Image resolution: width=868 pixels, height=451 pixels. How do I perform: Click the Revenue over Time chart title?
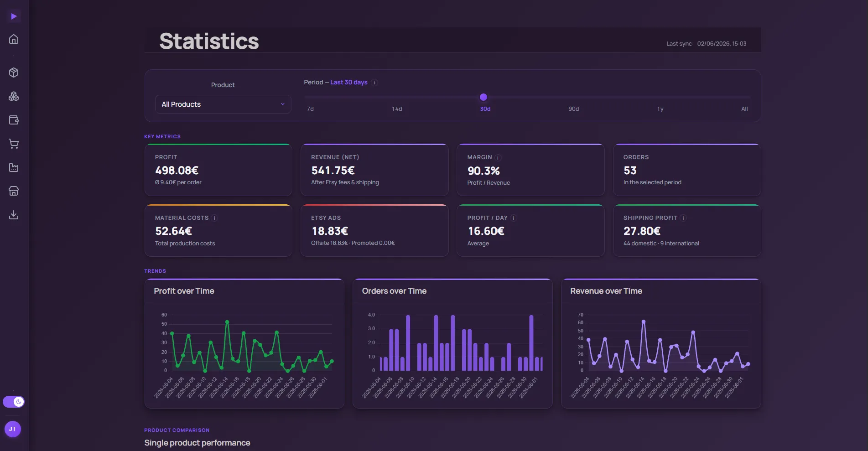pos(606,291)
